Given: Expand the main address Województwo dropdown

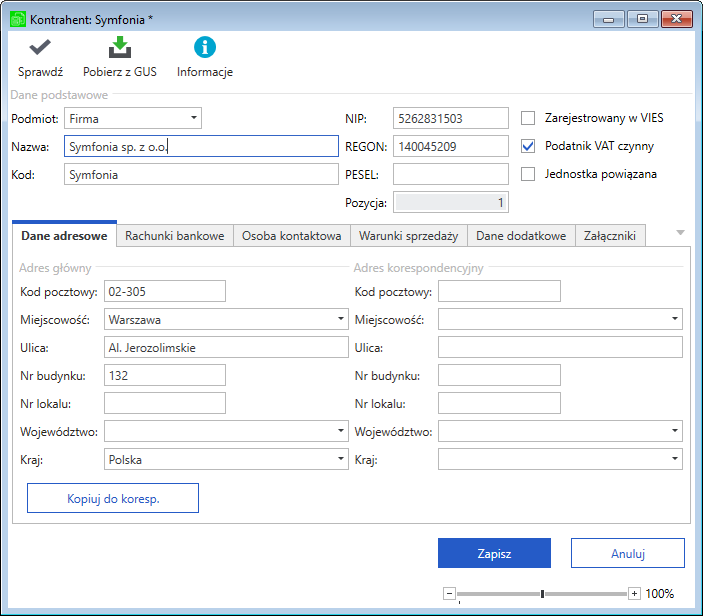Looking at the screenshot, I should click(x=226, y=431).
